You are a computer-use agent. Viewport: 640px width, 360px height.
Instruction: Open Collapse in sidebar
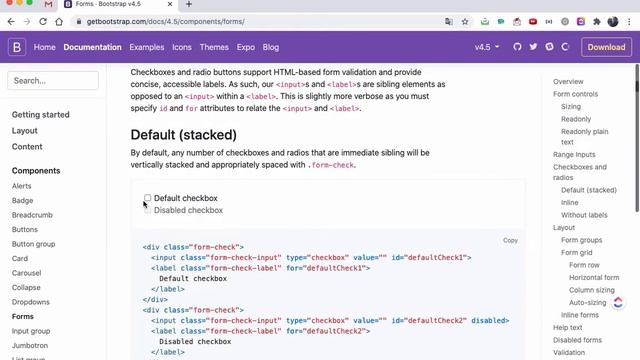[x=26, y=287]
